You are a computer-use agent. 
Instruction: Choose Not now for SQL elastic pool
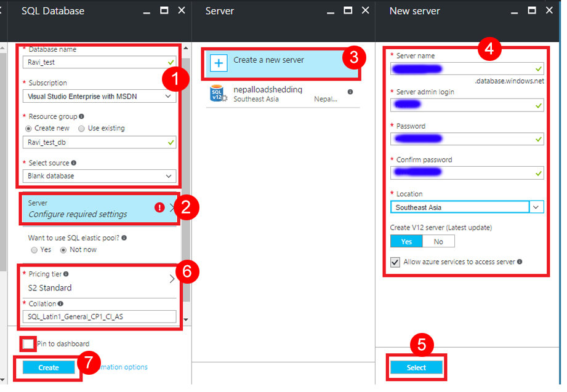pos(63,250)
